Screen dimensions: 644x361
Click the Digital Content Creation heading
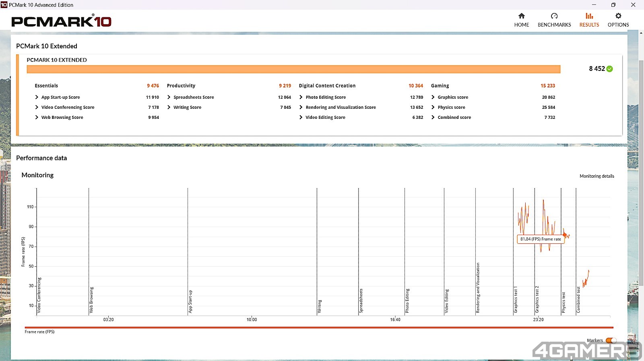[x=327, y=86]
